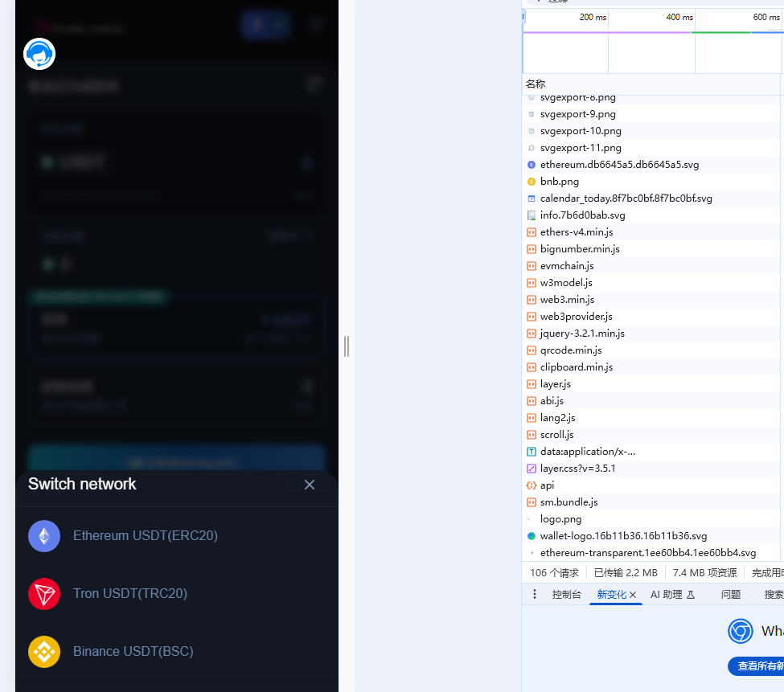Switch to the 问题 issues tab
784x692 pixels.
tap(731, 595)
